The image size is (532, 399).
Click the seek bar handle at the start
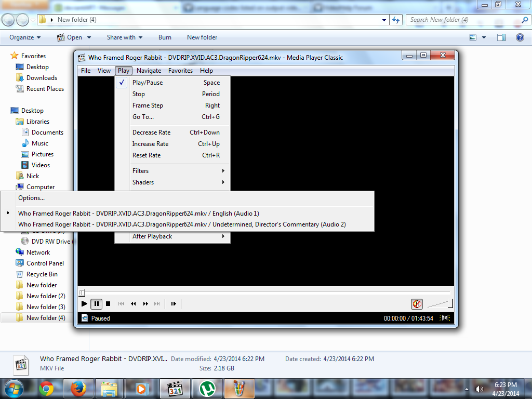point(82,292)
